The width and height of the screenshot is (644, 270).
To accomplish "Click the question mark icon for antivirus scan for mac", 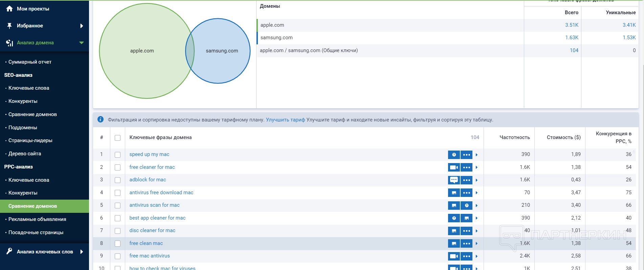I will (x=466, y=205).
